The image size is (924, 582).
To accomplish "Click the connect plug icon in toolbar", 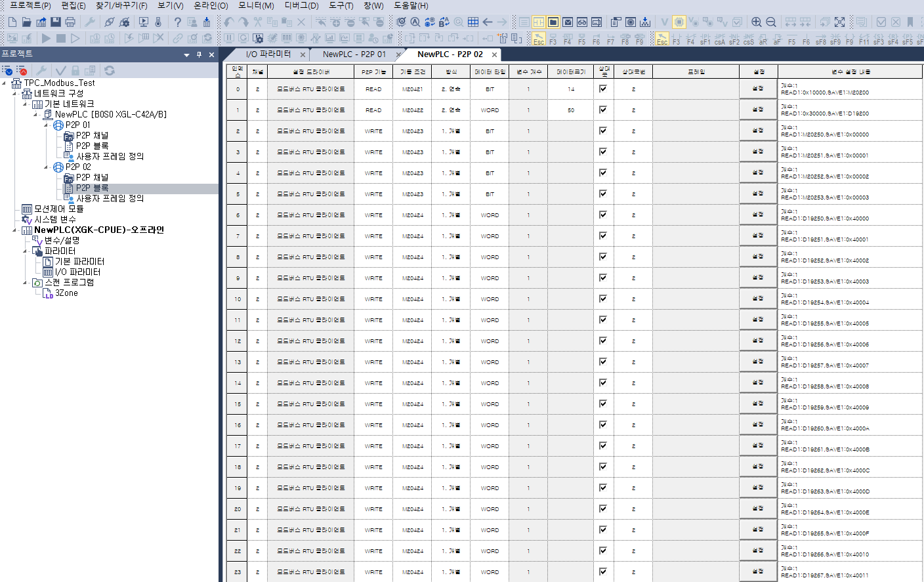I will pyautogui.click(x=110, y=22).
